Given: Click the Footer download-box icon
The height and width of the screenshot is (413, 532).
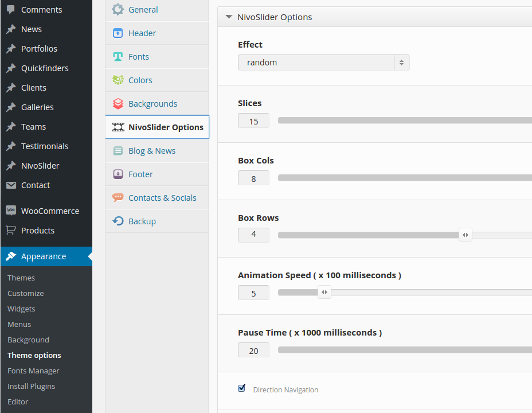Looking at the screenshot, I should click(118, 174).
